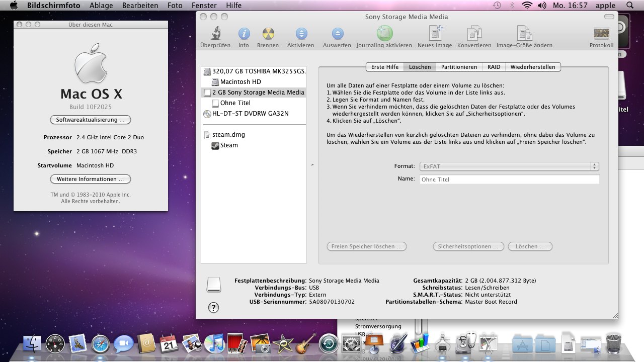Open the Info toolbar icon
The image size is (644, 362).
(244, 34)
